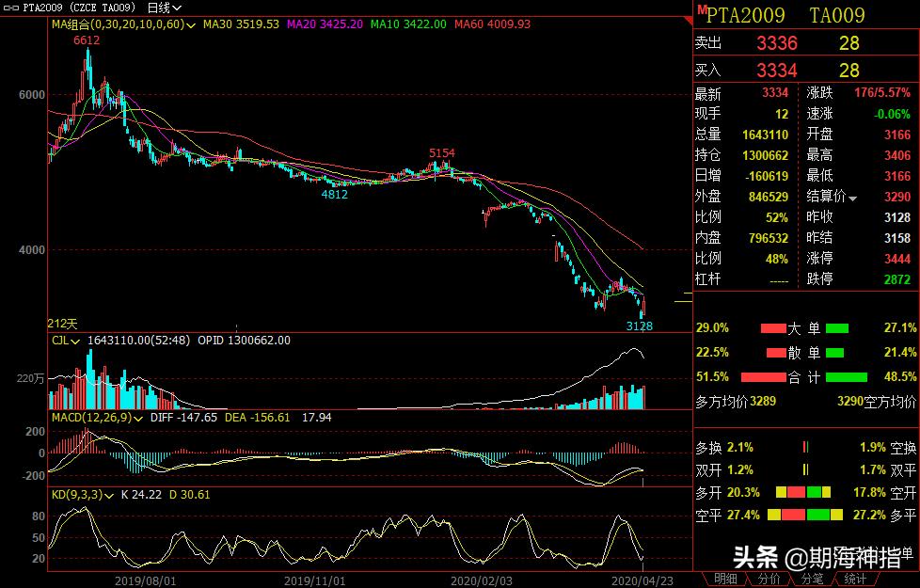
Task: Click the green 散单 sell bar
Action: (835, 353)
